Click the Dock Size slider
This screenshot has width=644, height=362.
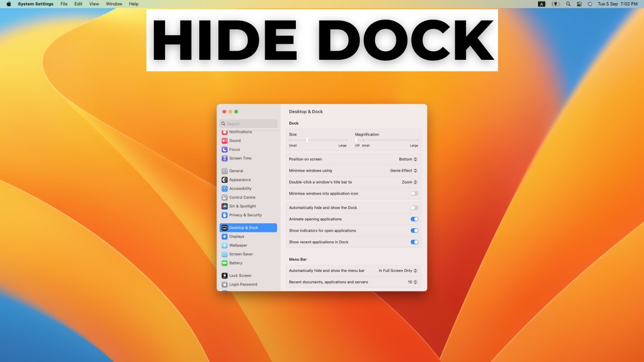318,140
